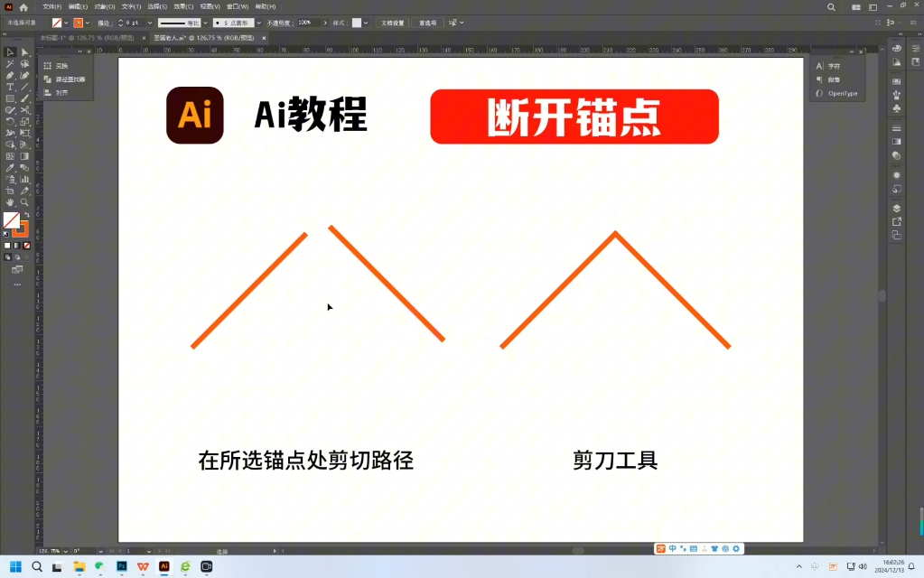Select the Type tool

pyautogui.click(x=10, y=85)
